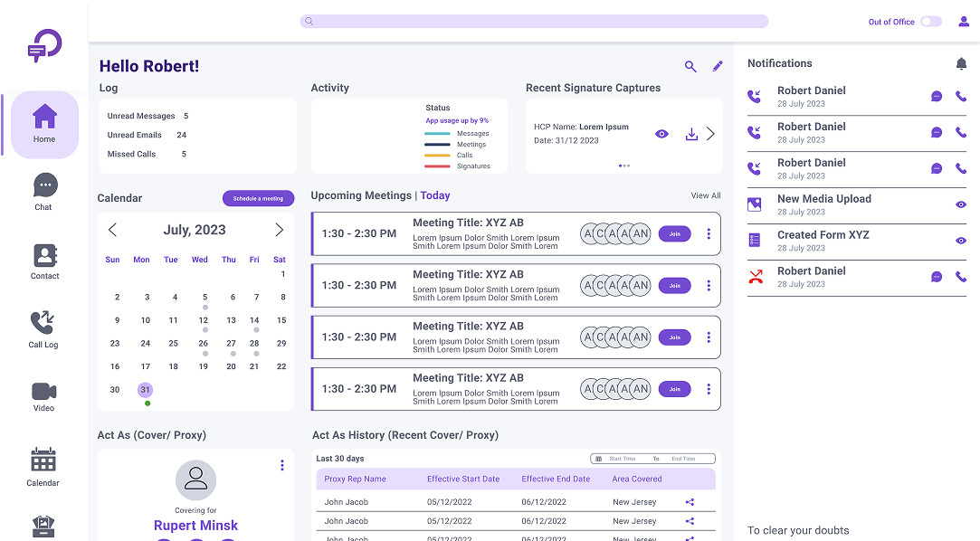Toggle the Out of Office switch

[x=931, y=22]
